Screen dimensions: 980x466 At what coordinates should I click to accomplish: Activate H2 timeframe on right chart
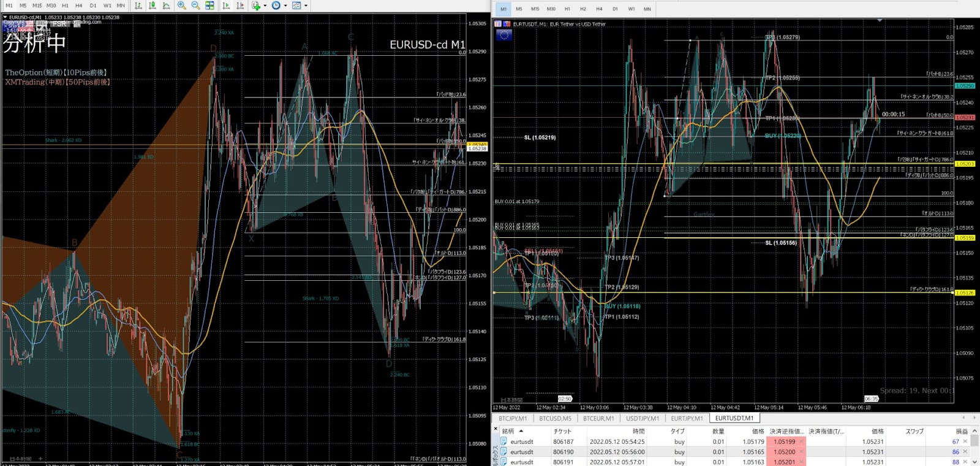582,9
